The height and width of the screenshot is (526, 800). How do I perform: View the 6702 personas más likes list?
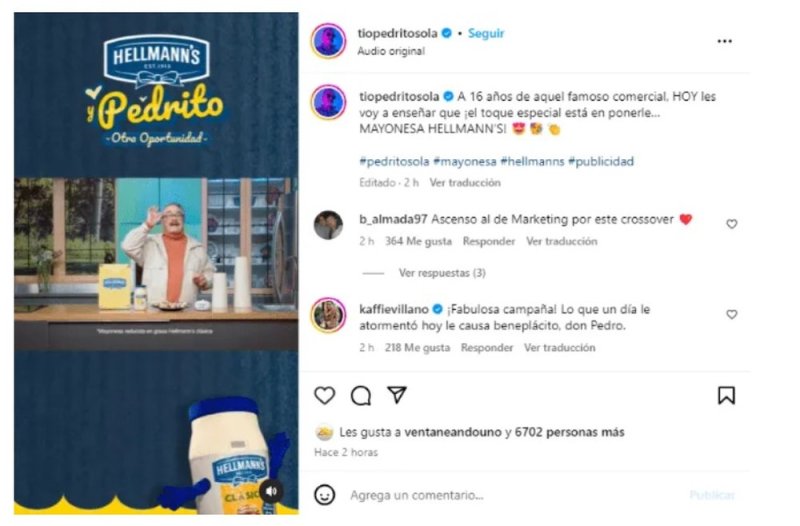click(569, 432)
